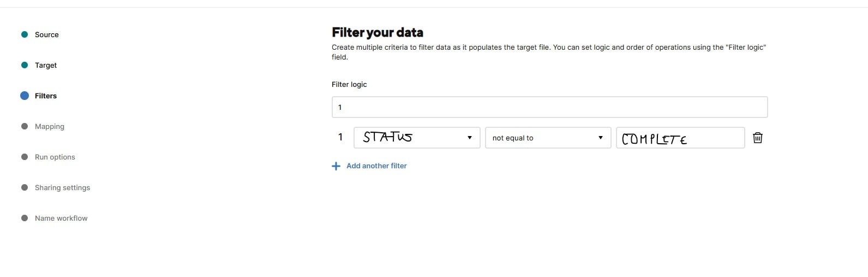The image size is (868, 277).
Task: Click the Run options step bullet
Action: point(25,157)
